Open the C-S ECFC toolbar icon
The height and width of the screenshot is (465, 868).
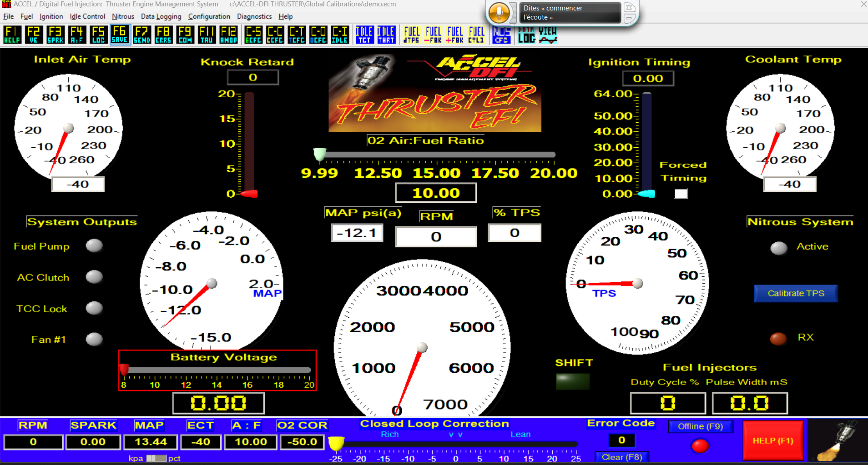point(253,35)
